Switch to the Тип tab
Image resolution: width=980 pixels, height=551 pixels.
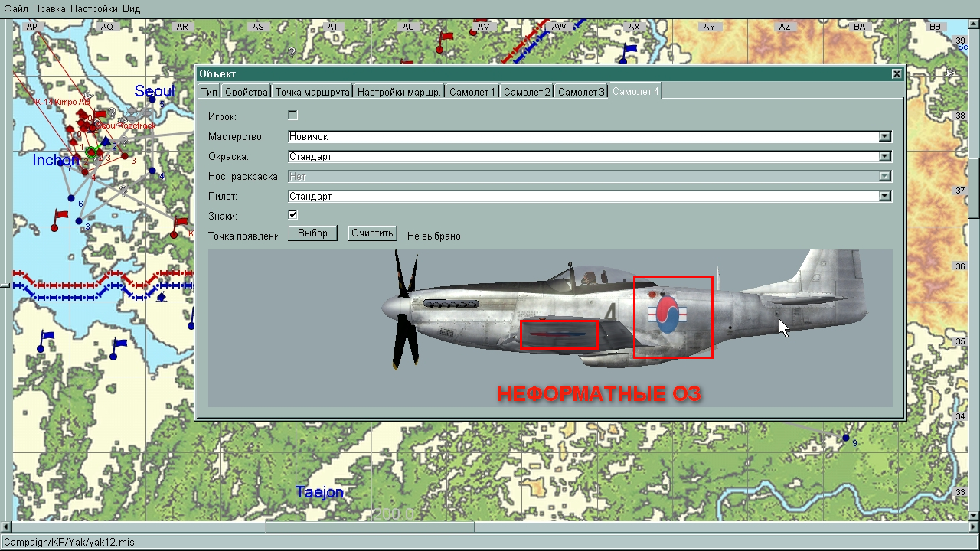point(210,92)
